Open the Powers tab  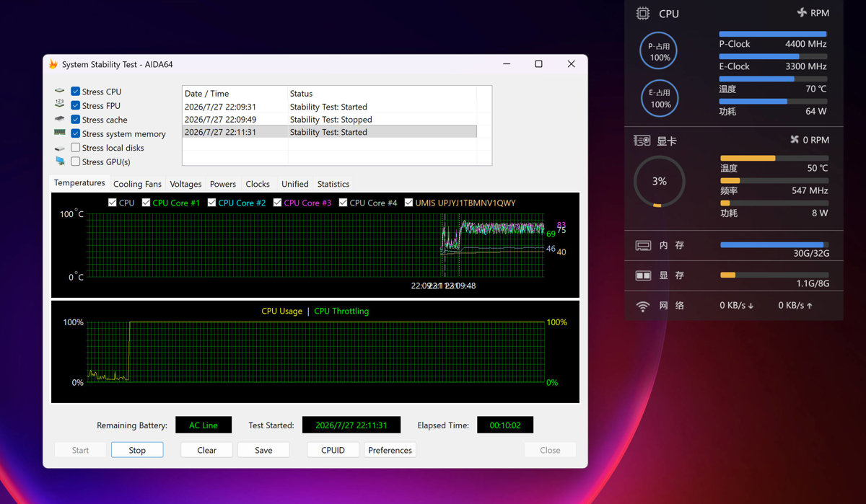tap(223, 184)
